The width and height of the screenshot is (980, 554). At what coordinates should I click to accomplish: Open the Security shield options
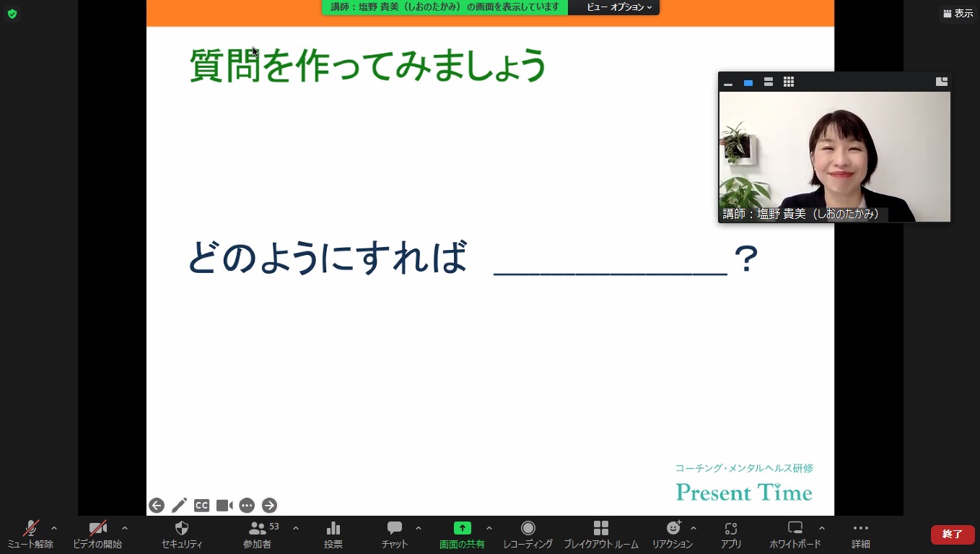click(x=182, y=534)
